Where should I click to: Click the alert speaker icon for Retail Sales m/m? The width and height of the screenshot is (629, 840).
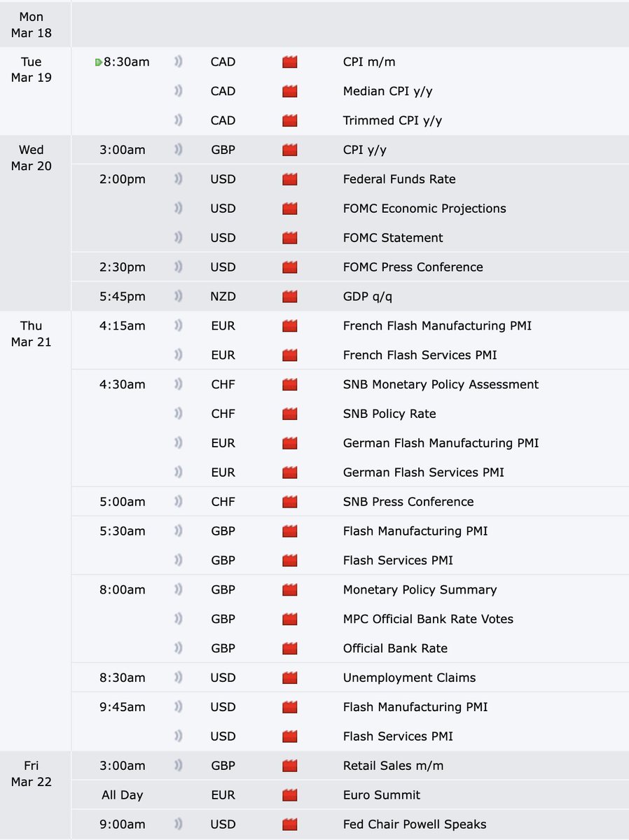[179, 766]
